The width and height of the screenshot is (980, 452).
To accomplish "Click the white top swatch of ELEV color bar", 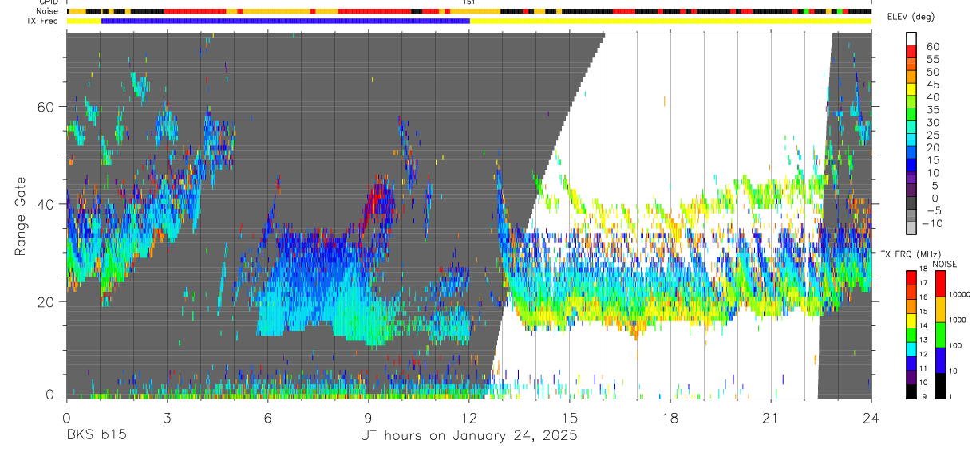I will [x=911, y=40].
